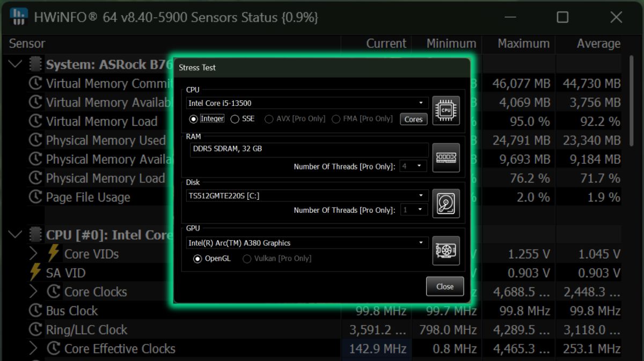Viewport: 644px width, 361px height.
Task: Click the CPU chip icon to start CPU stress
Action: point(445,111)
